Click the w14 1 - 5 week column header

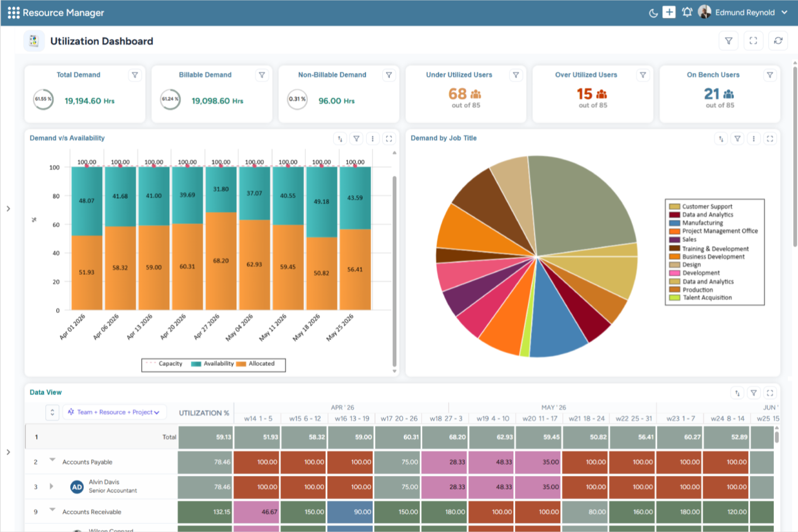tap(258, 418)
